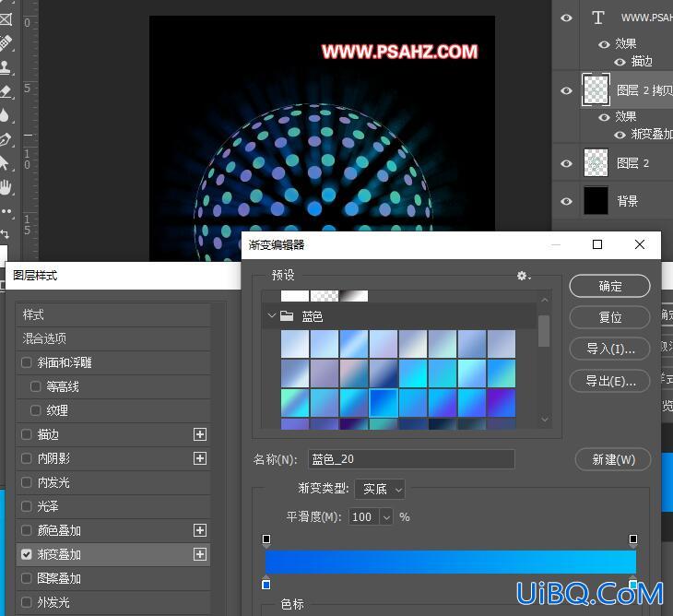Image resolution: width=673 pixels, height=616 pixels.
Task: Open 内发光 settings in style list
Action: click(x=112, y=482)
